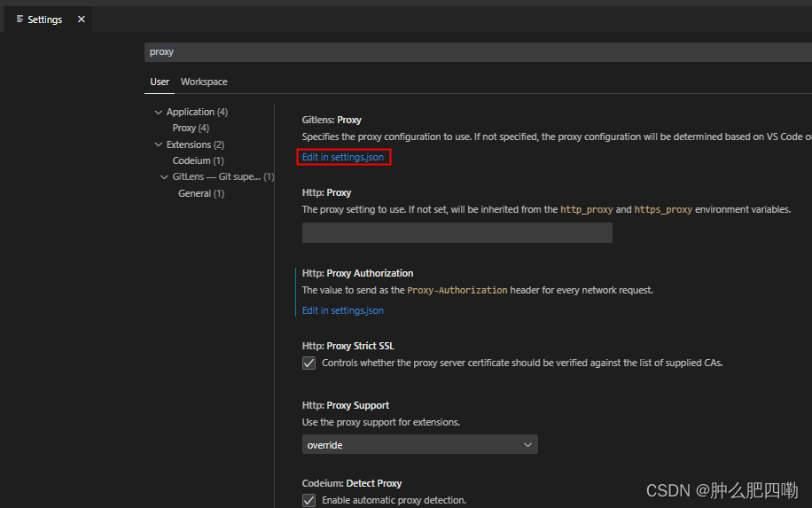Click the Http: Proxy Support title
812x508 pixels.
(346, 405)
